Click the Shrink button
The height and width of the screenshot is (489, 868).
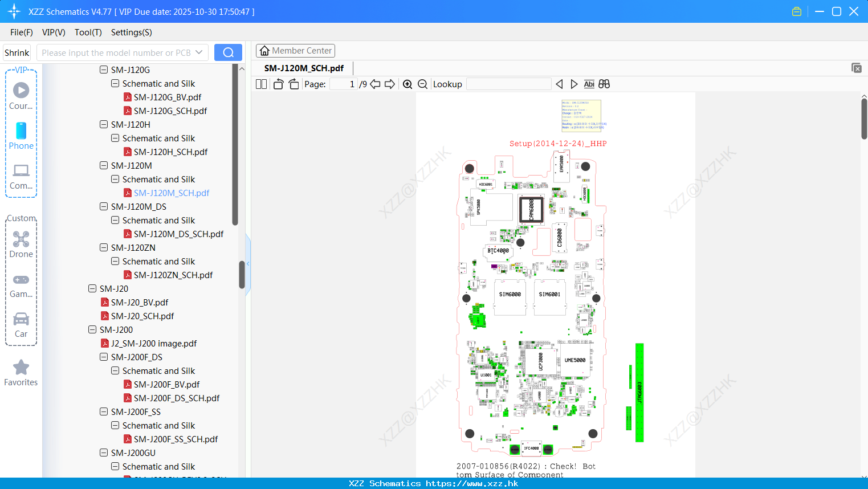click(x=17, y=52)
